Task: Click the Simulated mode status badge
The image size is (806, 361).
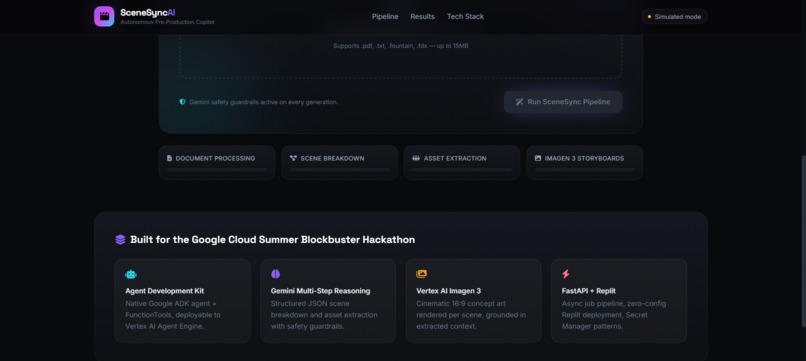Action: click(x=674, y=16)
